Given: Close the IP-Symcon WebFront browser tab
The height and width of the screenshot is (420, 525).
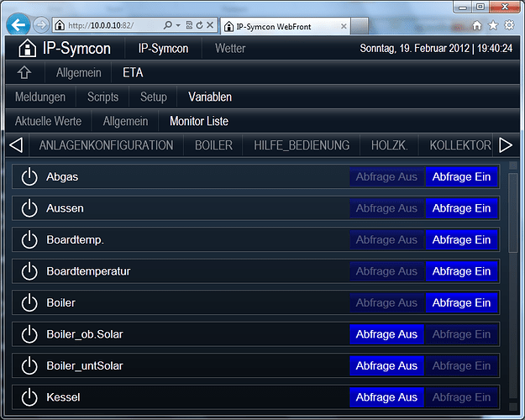Looking at the screenshot, I should coord(344,26).
